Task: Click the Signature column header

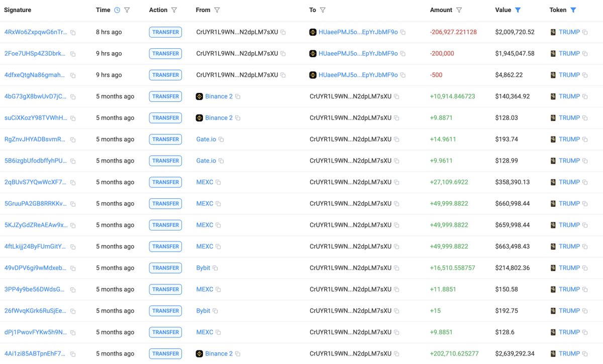Action: tap(18, 10)
